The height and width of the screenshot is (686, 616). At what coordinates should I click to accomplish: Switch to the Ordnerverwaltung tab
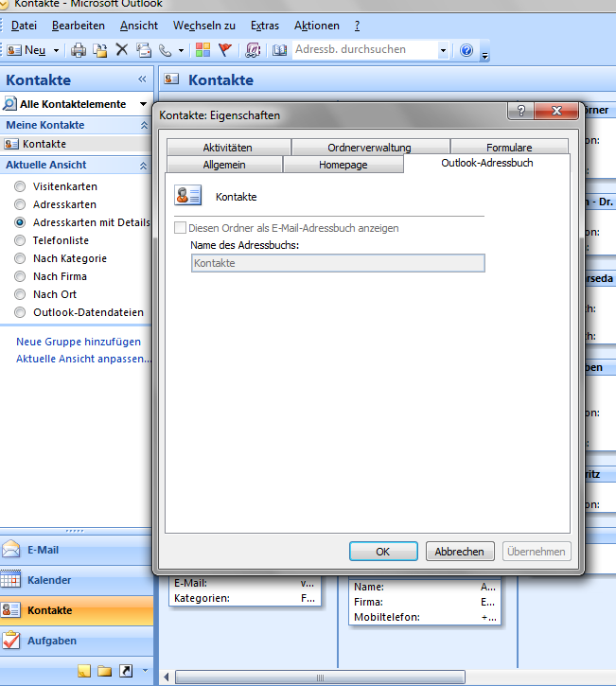point(371,148)
